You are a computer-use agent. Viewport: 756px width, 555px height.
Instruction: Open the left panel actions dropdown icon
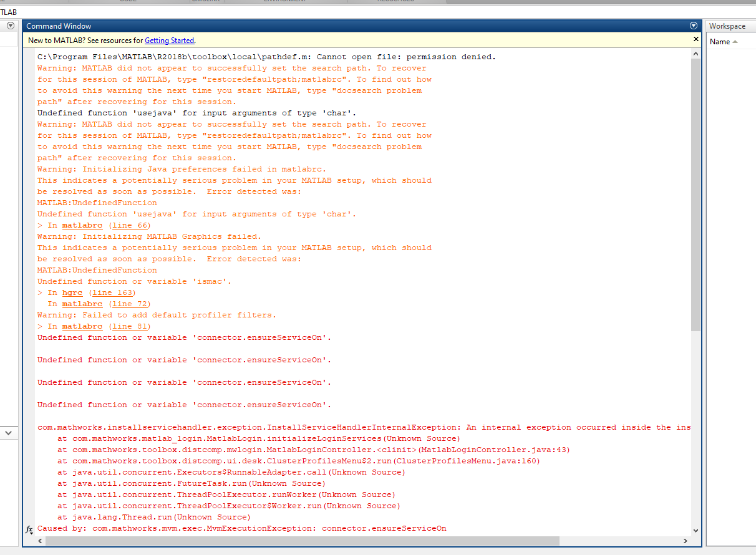tap(11, 26)
